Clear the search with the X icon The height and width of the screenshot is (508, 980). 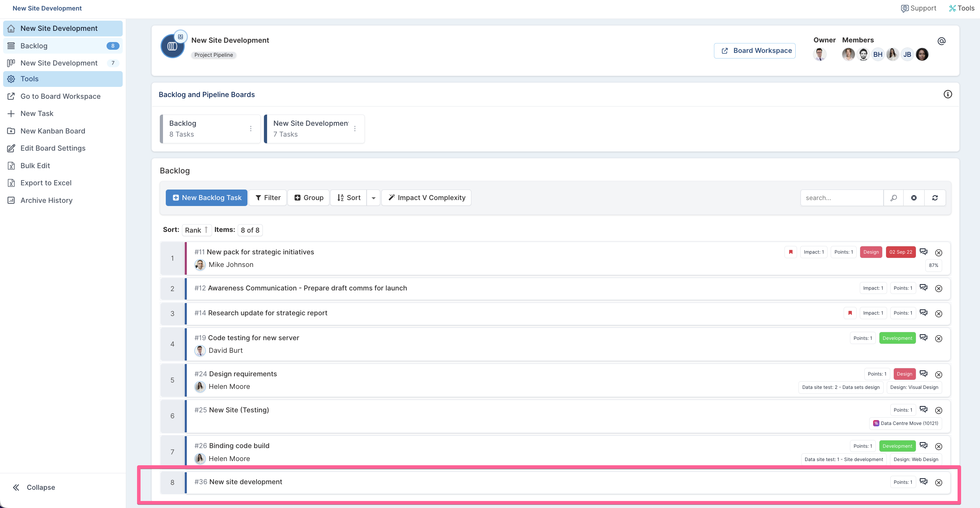click(x=913, y=198)
